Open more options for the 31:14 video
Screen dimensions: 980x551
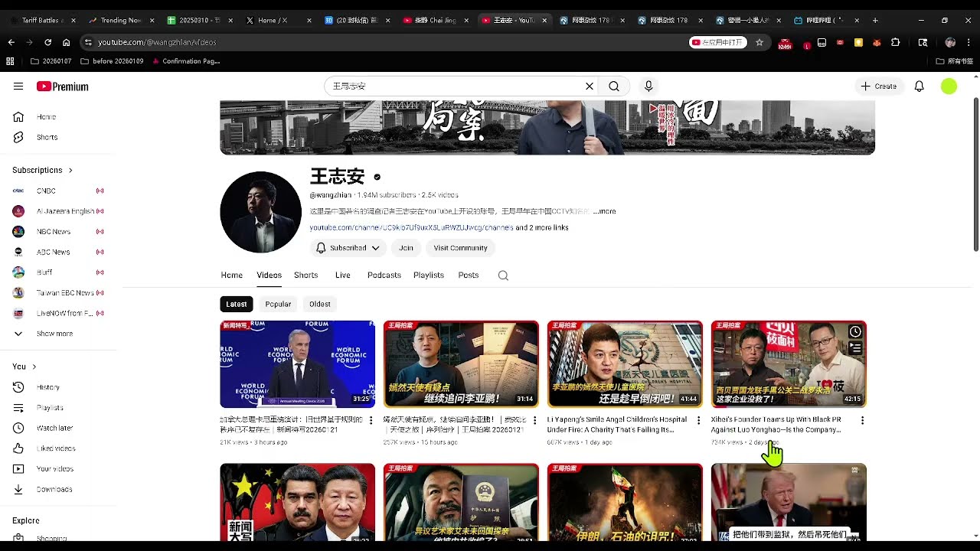pos(535,420)
